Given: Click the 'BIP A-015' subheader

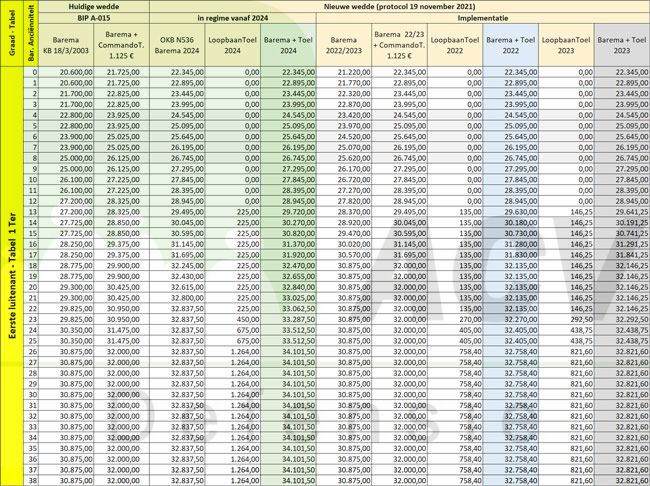Looking at the screenshot, I should pos(94,18).
